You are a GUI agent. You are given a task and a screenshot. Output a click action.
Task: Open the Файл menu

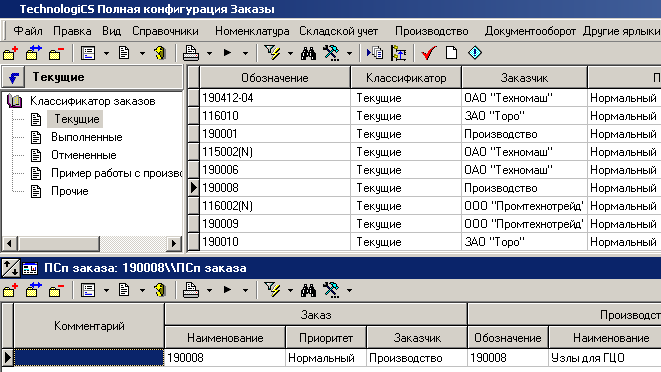coord(28,31)
